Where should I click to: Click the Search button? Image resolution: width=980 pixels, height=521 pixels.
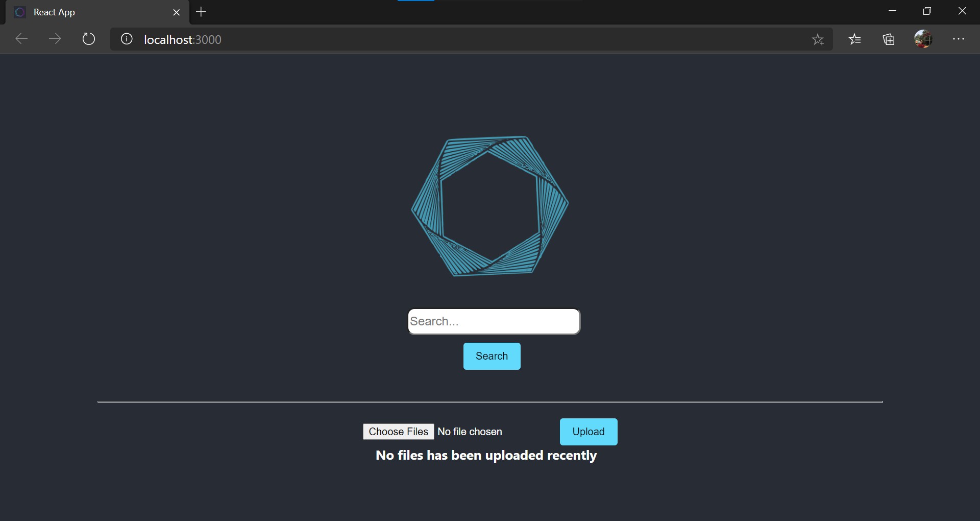coord(491,356)
